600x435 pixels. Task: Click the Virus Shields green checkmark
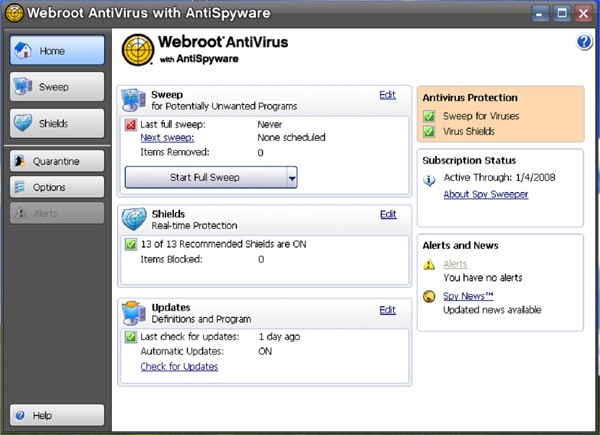(429, 131)
